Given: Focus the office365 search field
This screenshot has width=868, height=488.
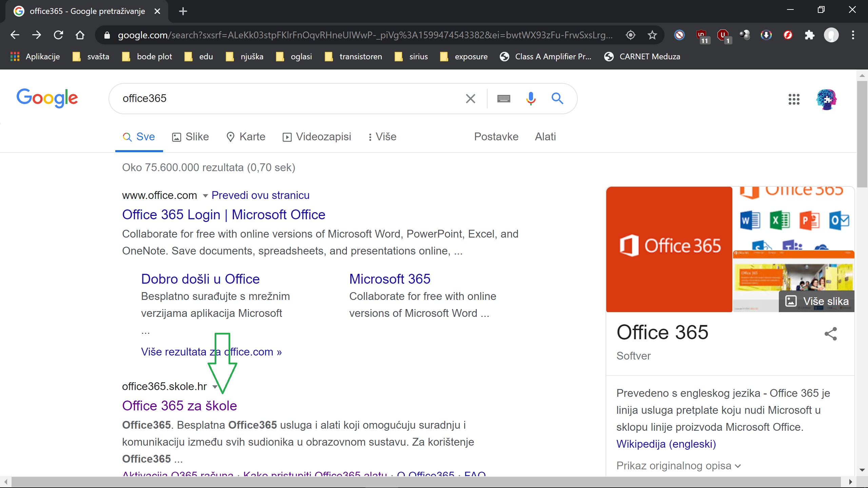Looking at the screenshot, I should pyautogui.click(x=288, y=99).
